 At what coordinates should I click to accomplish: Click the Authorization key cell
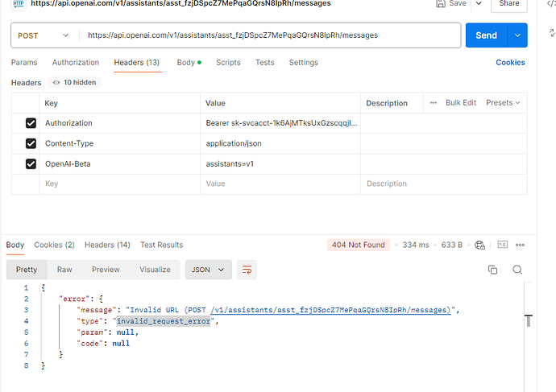pos(119,123)
